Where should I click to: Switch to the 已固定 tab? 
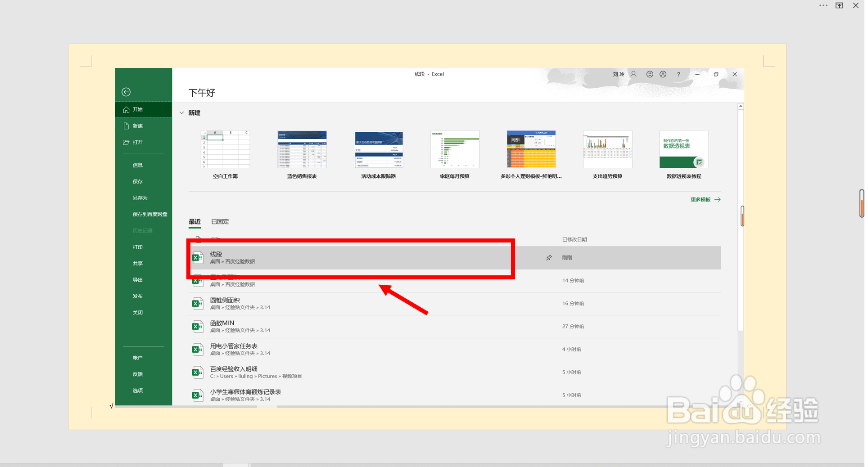[x=220, y=222]
